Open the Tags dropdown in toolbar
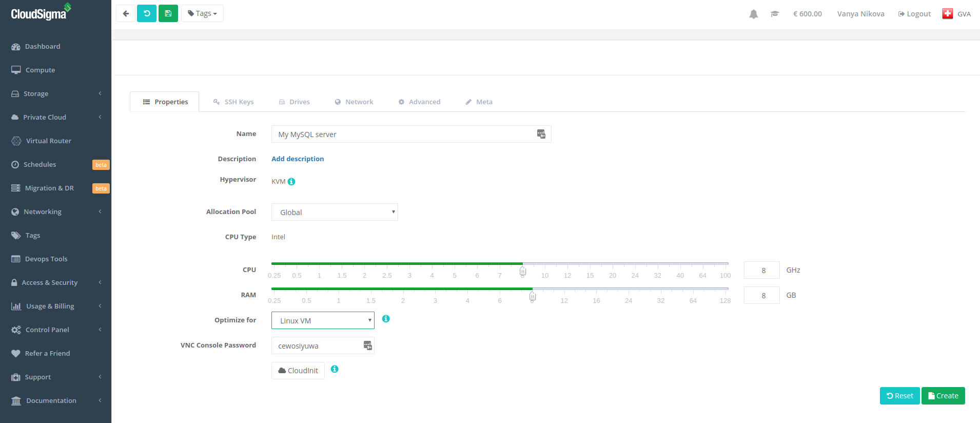 202,13
